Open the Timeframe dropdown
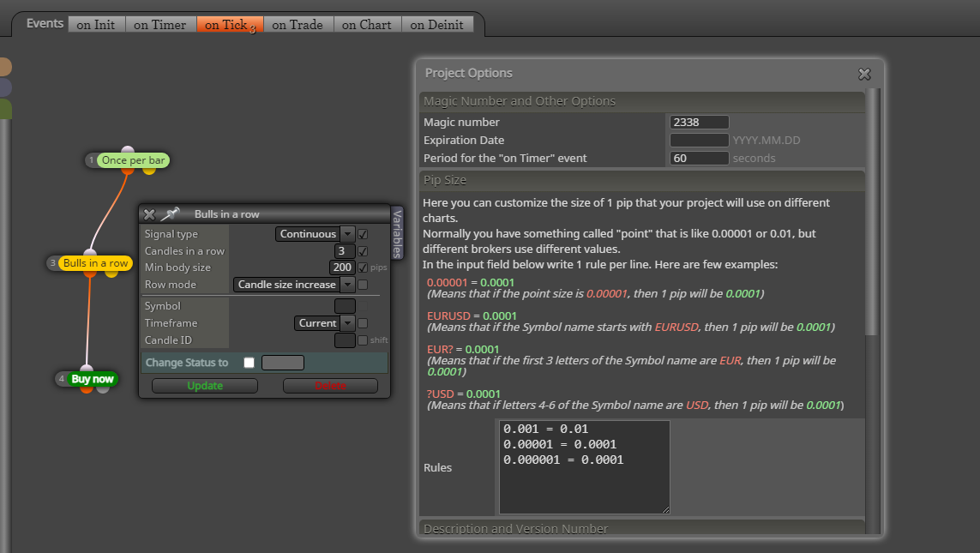This screenshot has width=980, height=553. pyautogui.click(x=324, y=323)
